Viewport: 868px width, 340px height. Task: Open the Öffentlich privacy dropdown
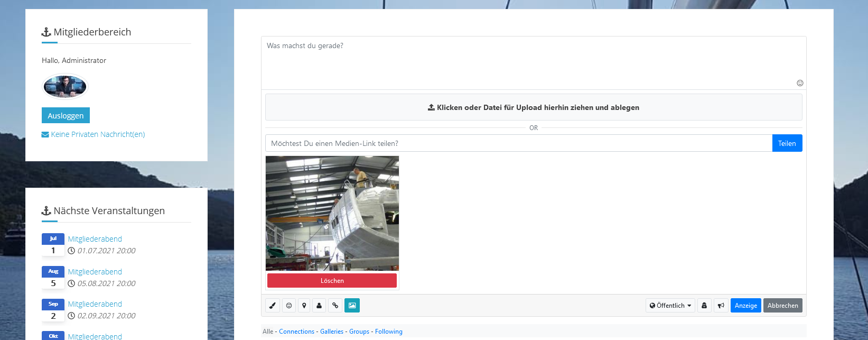[x=670, y=306]
